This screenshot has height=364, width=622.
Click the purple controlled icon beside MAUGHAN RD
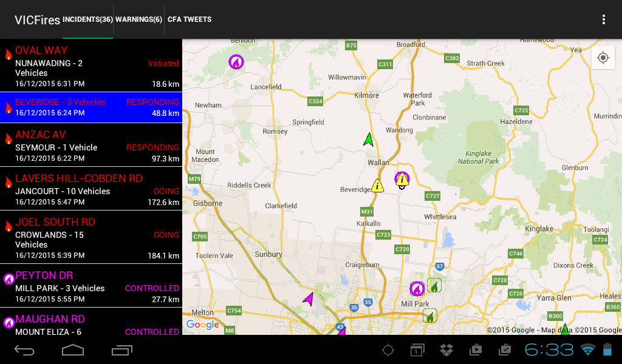coord(9,322)
